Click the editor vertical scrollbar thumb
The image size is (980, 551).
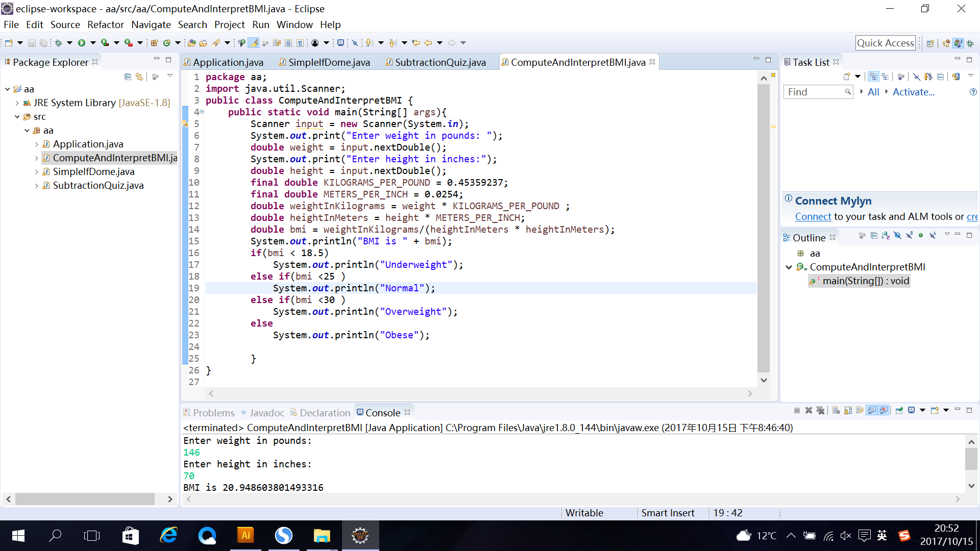(x=763, y=229)
